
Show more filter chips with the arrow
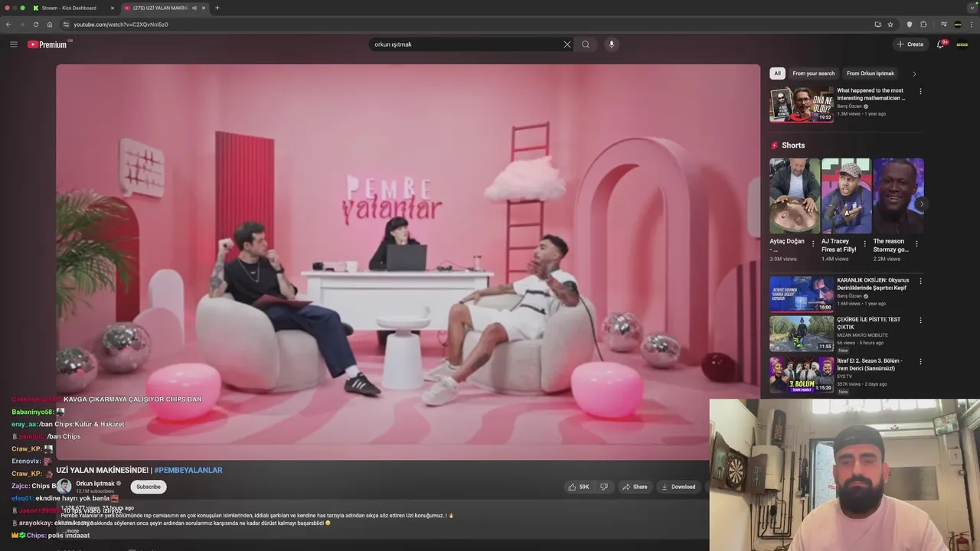pyautogui.click(x=914, y=74)
